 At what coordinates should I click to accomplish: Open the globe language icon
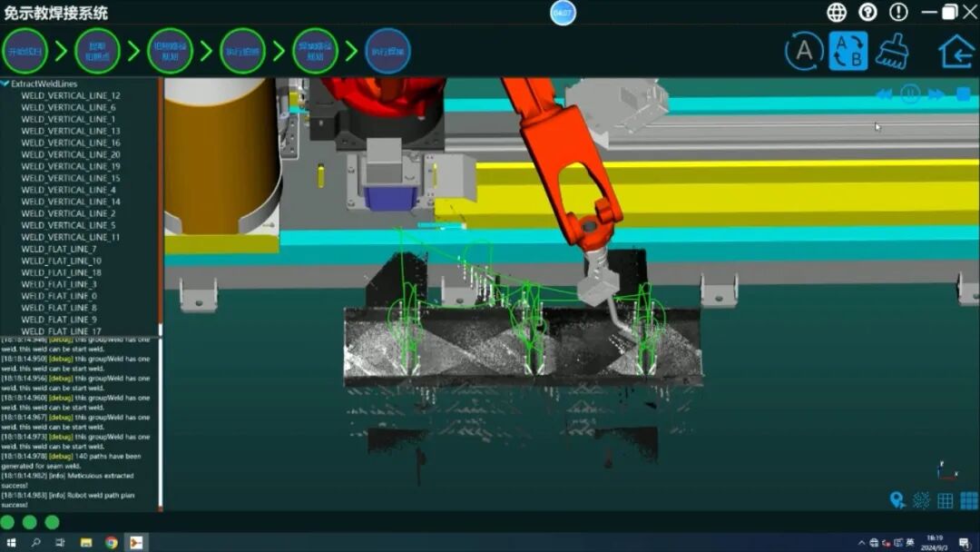point(837,12)
